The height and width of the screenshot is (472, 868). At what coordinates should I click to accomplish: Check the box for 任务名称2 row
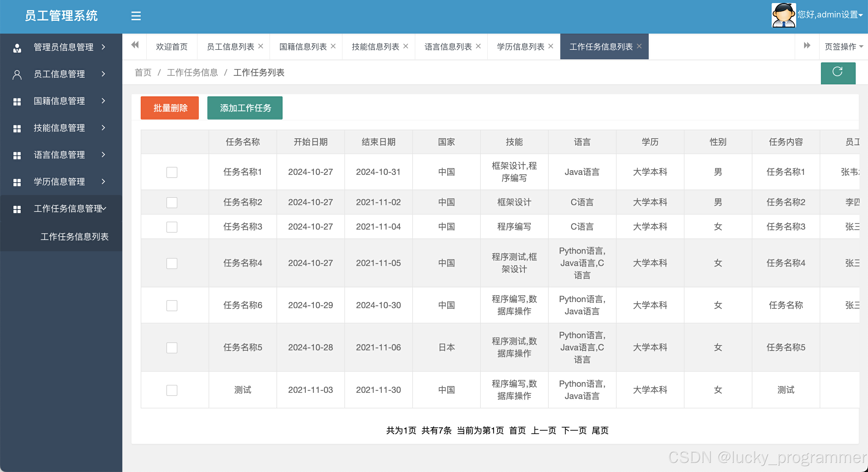coord(172,202)
